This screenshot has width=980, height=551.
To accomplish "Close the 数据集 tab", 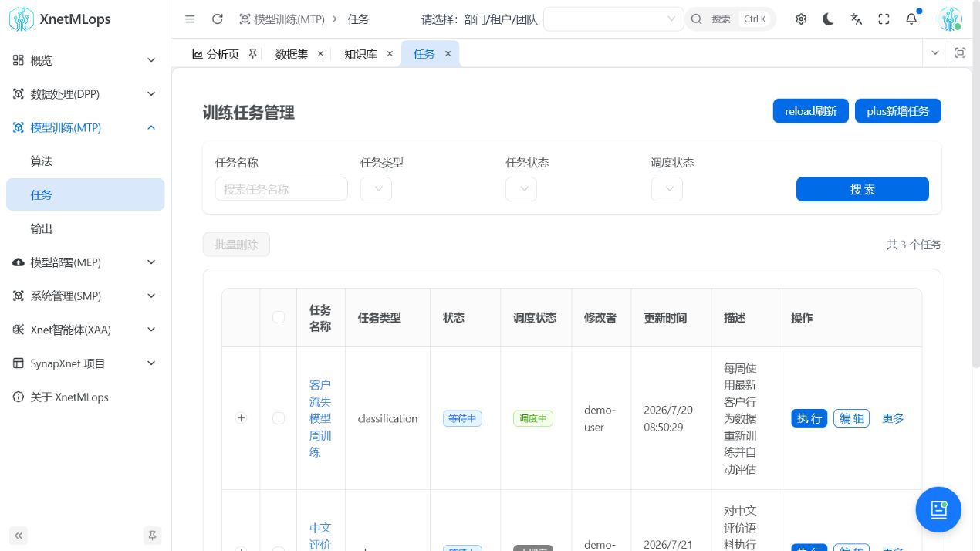I will pos(321,54).
